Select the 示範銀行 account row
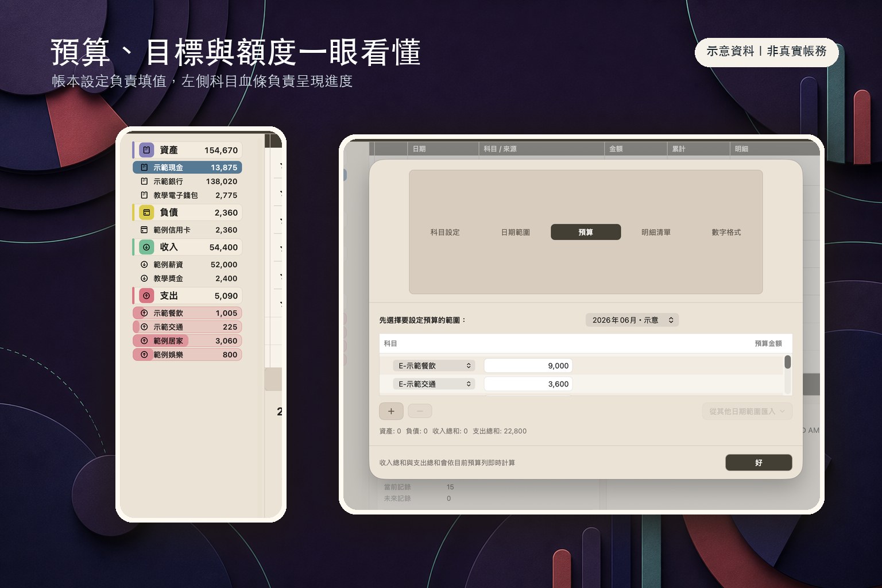This screenshot has height=588, width=882. tap(187, 181)
